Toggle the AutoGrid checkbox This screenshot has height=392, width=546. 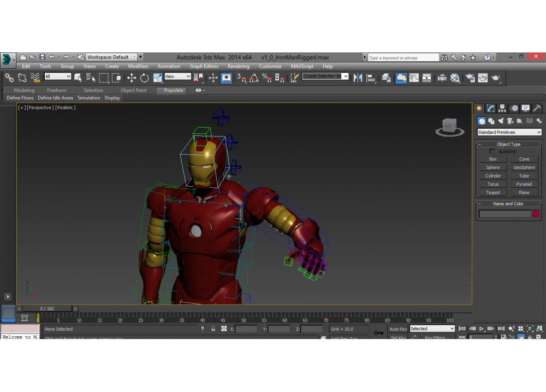(x=492, y=151)
